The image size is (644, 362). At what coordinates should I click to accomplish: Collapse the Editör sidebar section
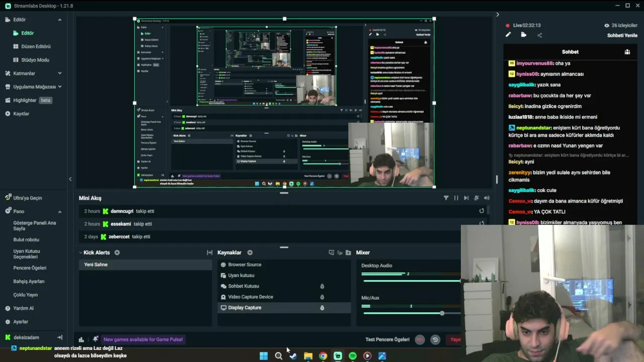click(59, 20)
